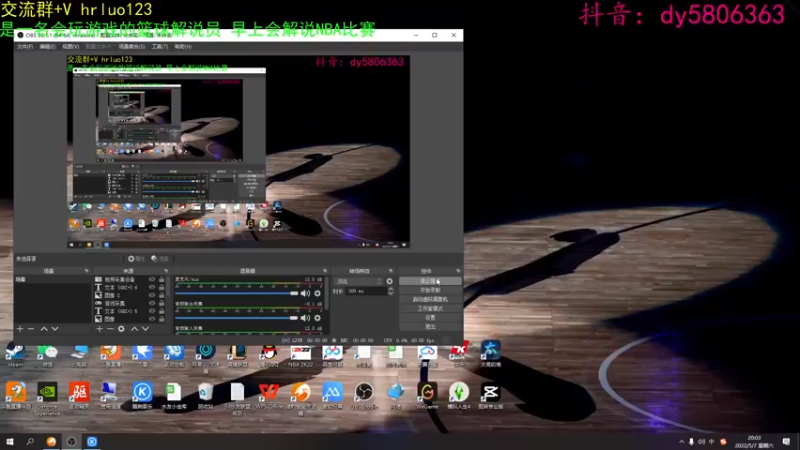Image resolution: width=800 pixels, height=450 pixels.
Task: Open the 编辑(E) menu in OBS
Action: (x=47, y=46)
